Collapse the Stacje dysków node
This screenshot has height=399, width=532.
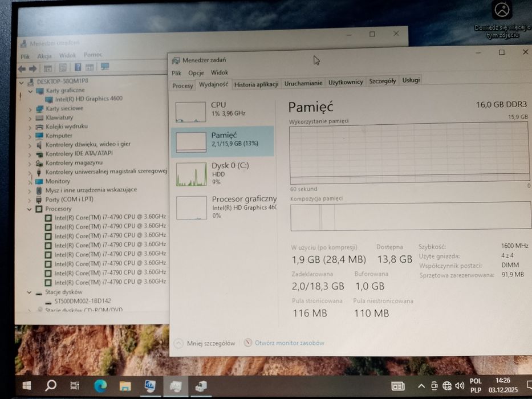(29, 292)
